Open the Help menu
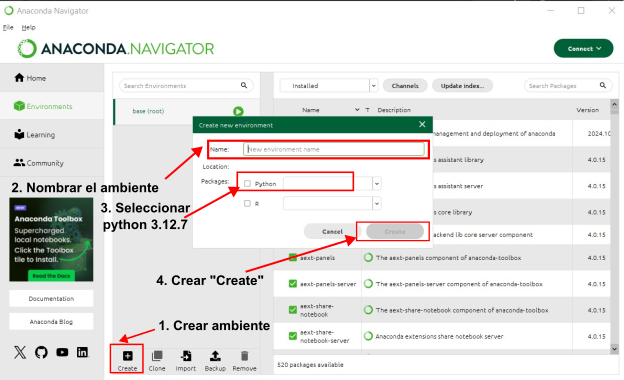 click(28, 27)
